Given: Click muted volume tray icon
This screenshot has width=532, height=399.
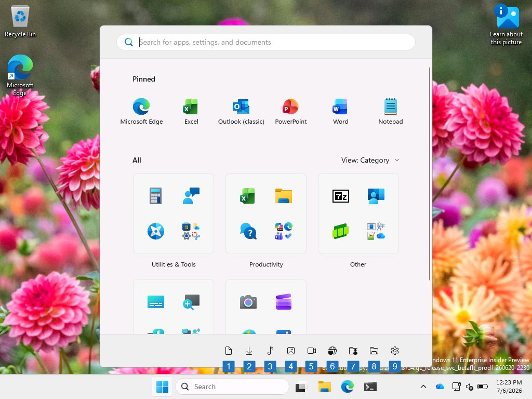Looking at the screenshot, I should [470, 387].
